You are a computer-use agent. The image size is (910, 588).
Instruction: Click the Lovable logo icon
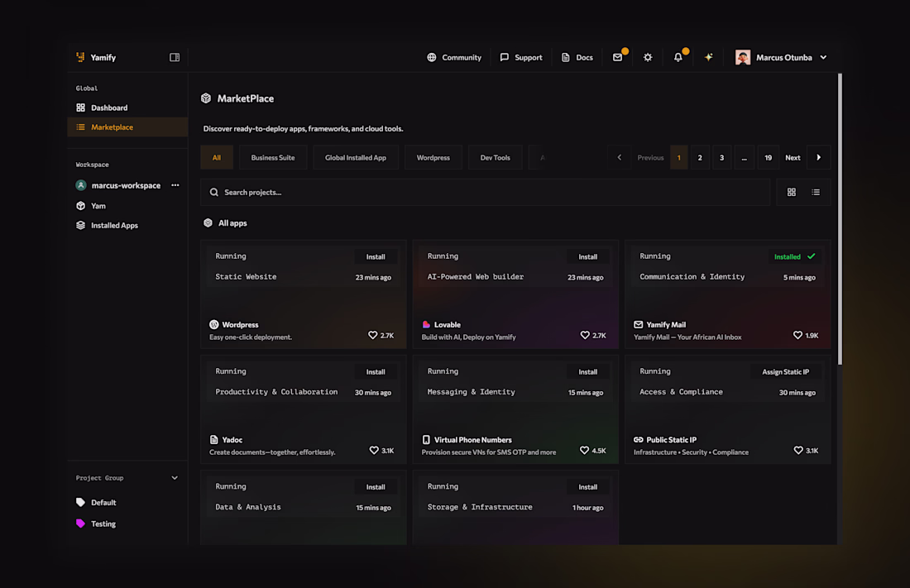[x=426, y=324]
